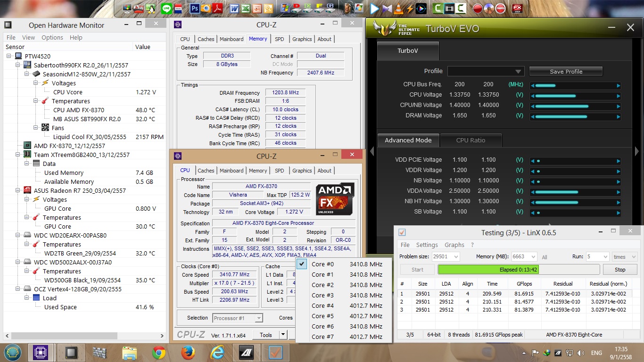Stop the LinX stress test
644x362 pixels.
coord(620,270)
